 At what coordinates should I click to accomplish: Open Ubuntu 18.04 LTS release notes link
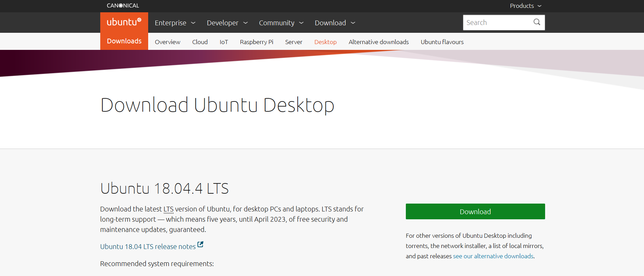[x=148, y=247]
